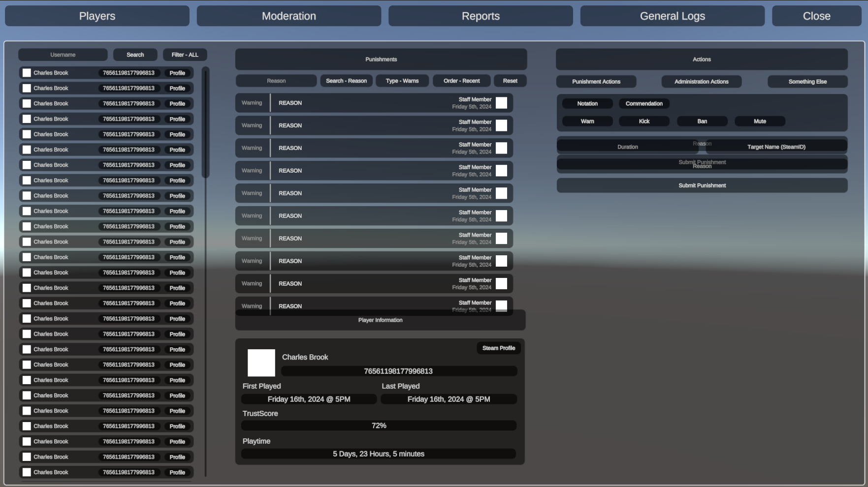The image size is (868, 487).
Task: Focus the Duration input field
Action: [628, 147]
